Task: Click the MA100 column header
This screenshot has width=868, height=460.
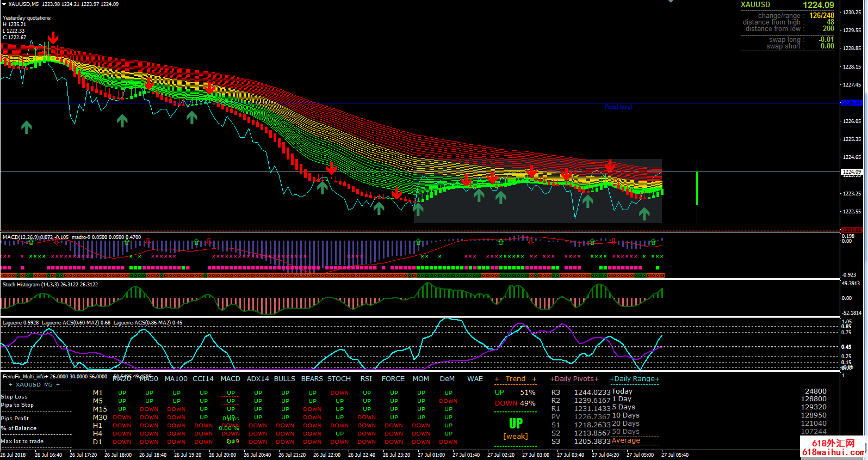Action: pos(176,379)
